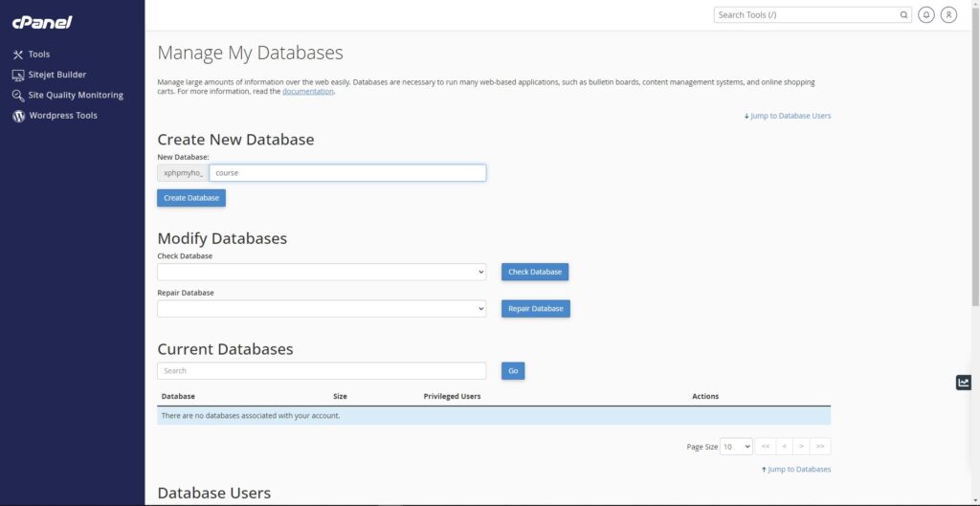The height and width of the screenshot is (506, 980).
Task: Open the user account icon menu
Action: 948,15
